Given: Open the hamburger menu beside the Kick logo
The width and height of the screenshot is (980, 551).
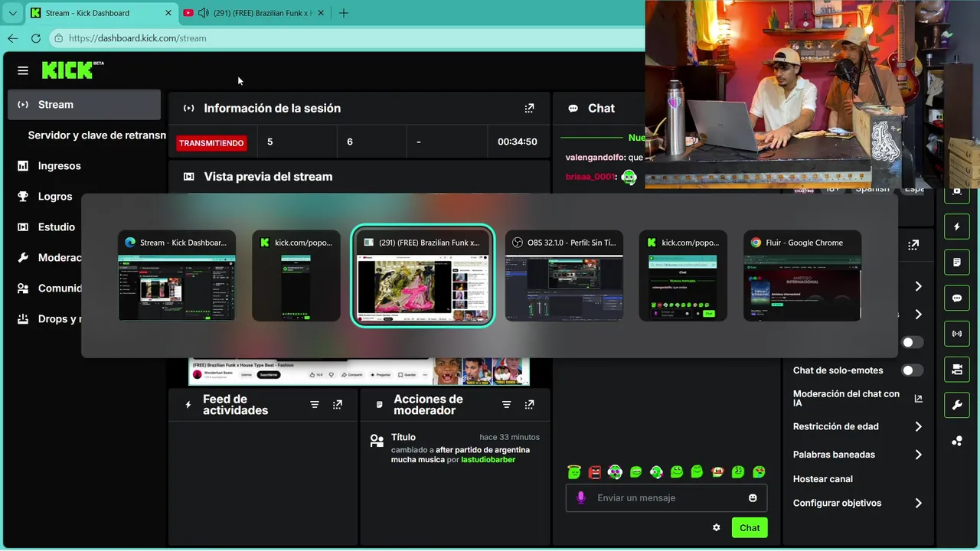Looking at the screenshot, I should (23, 70).
